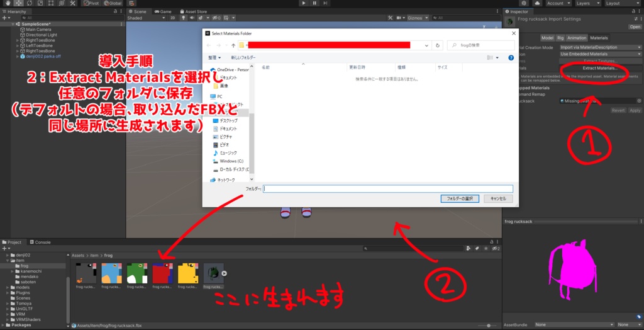Click the Revert button

(618, 110)
